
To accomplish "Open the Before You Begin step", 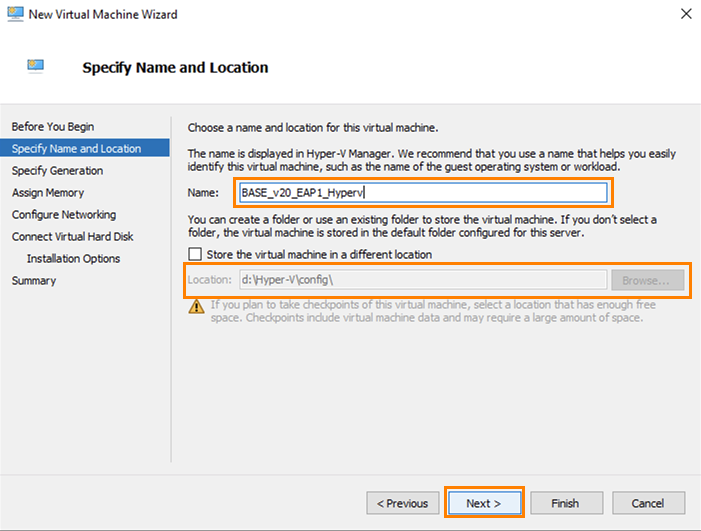I will [x=53, y=126].
